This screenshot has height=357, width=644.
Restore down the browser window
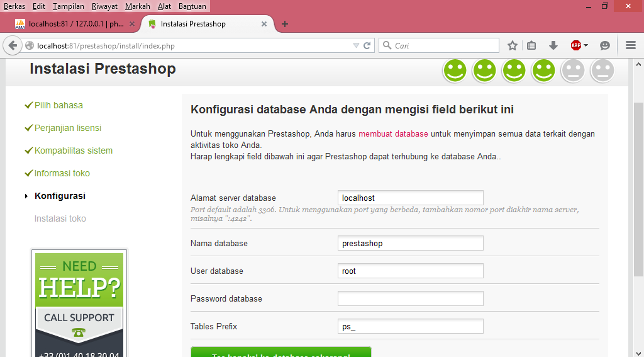605,6
